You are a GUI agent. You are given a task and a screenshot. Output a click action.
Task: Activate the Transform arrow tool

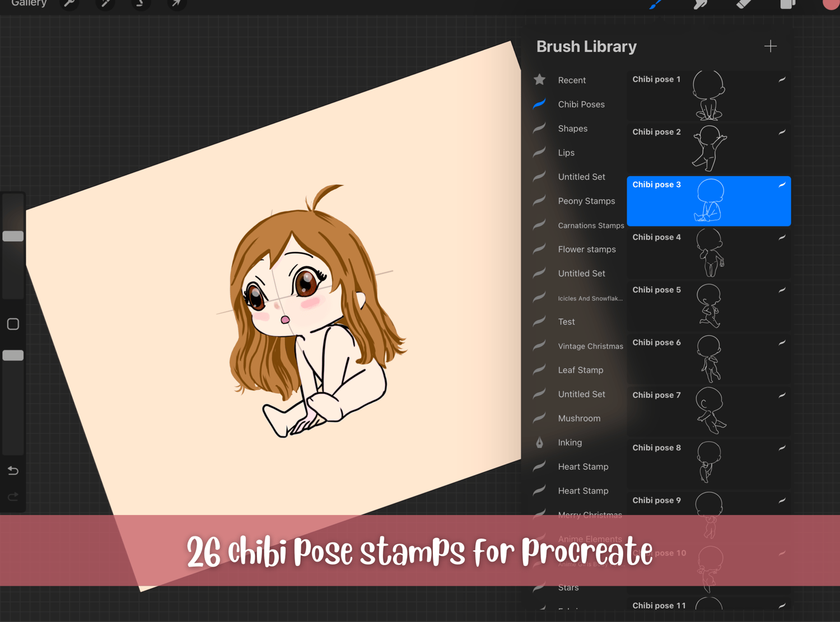click(x=176, y=3)
